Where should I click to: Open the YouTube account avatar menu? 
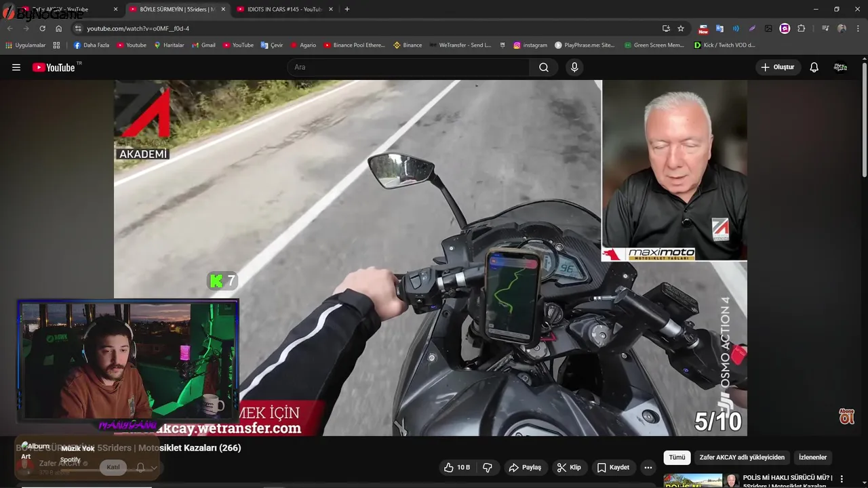[840, 67]
